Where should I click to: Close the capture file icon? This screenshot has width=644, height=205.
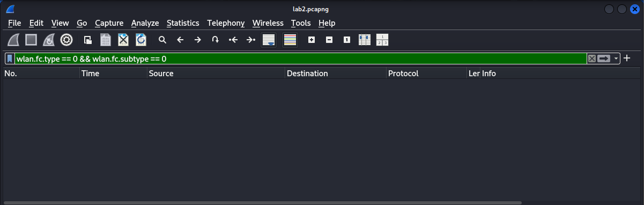click(123, 40)
